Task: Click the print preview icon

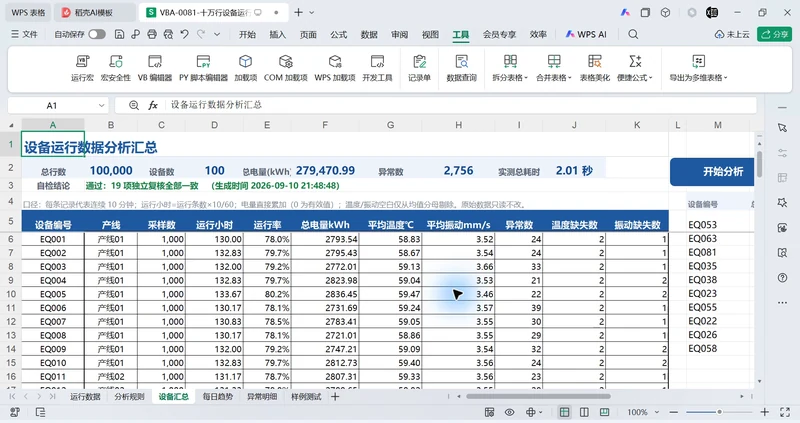Action: pos(168,34)
